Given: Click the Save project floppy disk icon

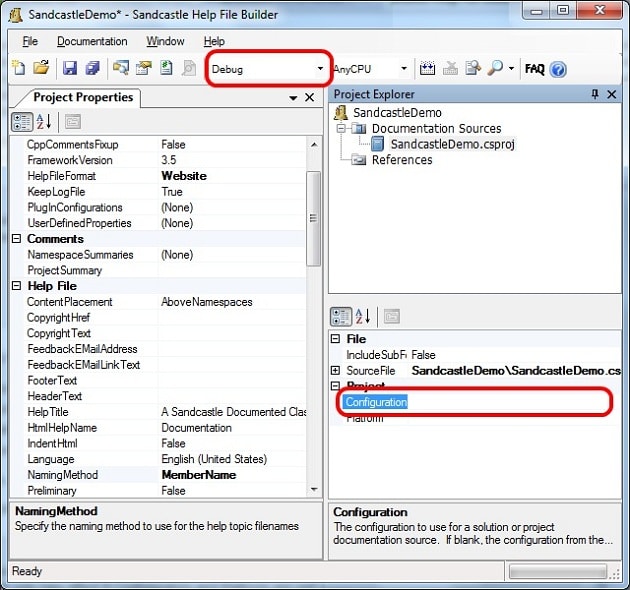Looking at the screenshot, I should pos(70,69).
